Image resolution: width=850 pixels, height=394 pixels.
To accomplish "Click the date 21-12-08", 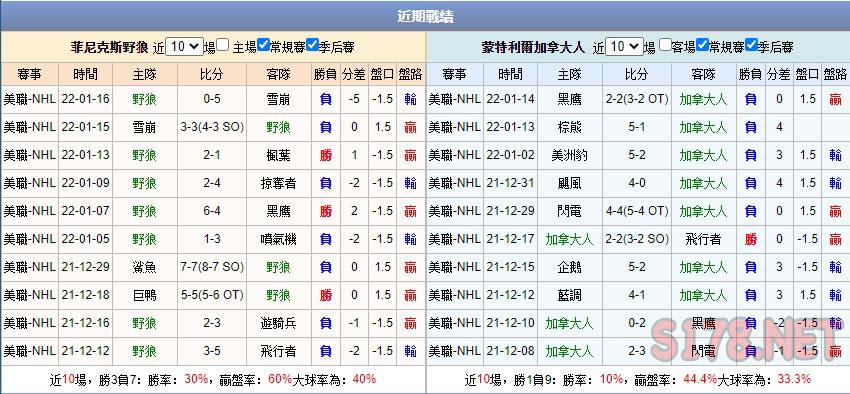I will coord(510,351).
